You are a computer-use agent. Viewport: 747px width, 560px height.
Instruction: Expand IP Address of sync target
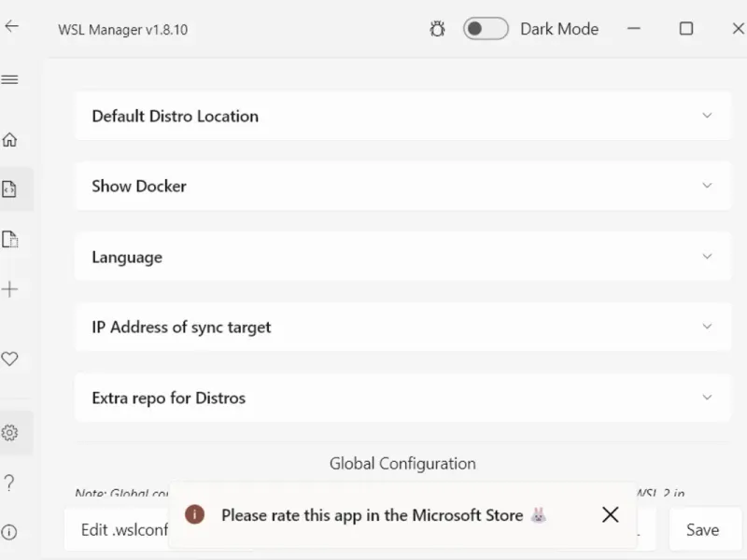pos(707,327)
